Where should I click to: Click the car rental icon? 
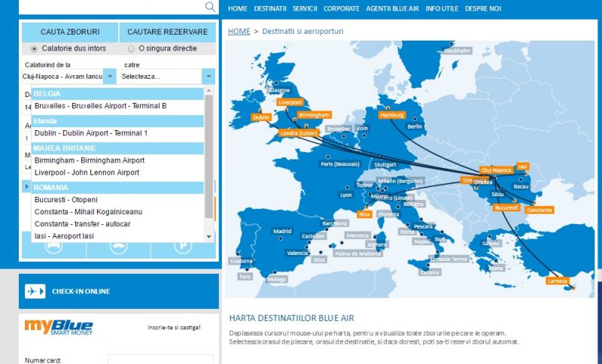click(119, 246)
